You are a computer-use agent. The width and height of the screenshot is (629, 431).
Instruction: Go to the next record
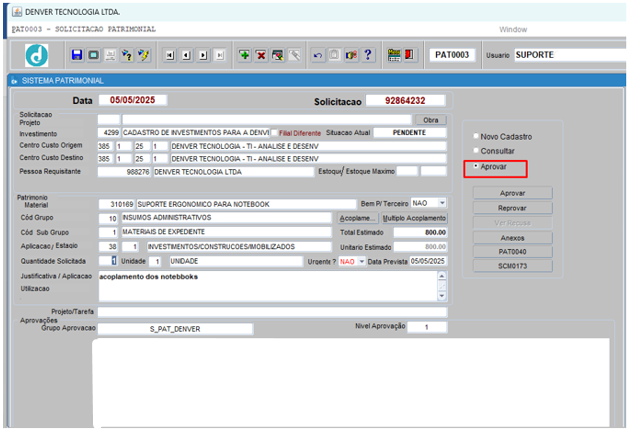coord(201,55)
